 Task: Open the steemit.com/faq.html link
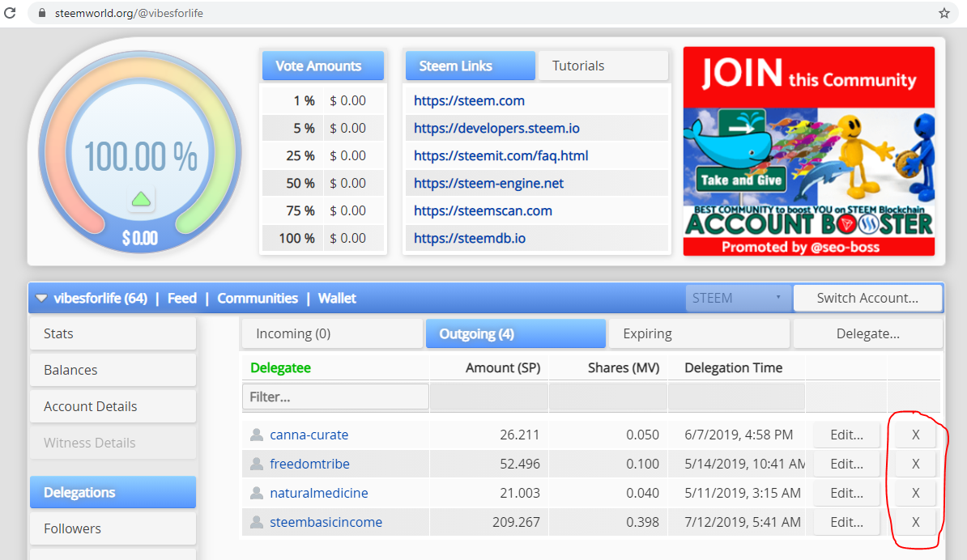501,156
